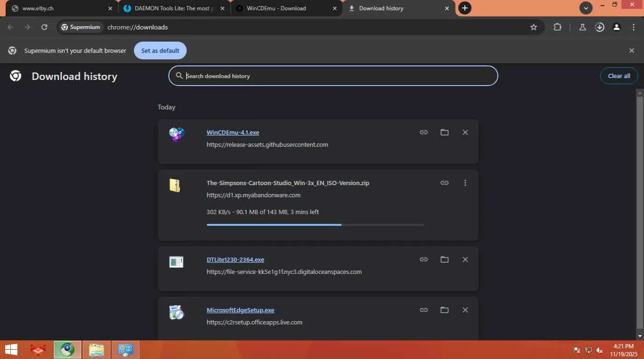Click the digitaloceanspaces.com URL text
The width and height of the screenshot is (644, 359).
[284, 272]
